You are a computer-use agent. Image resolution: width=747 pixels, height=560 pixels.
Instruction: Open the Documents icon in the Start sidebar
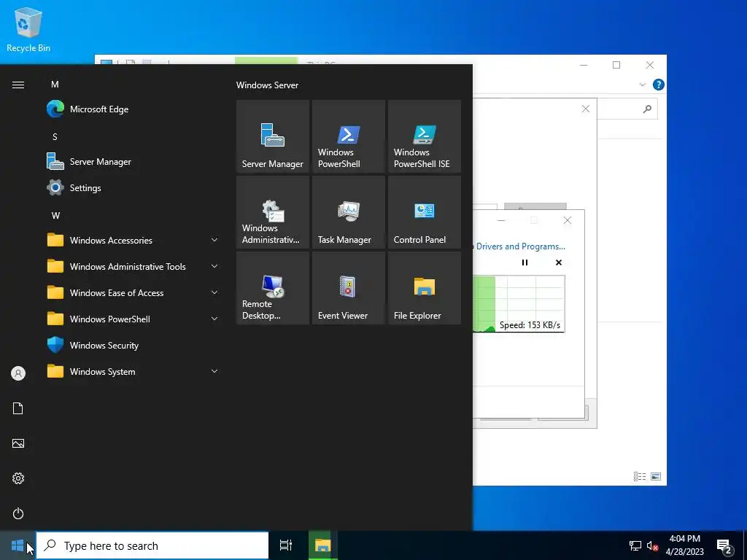[x=18, y=408]
